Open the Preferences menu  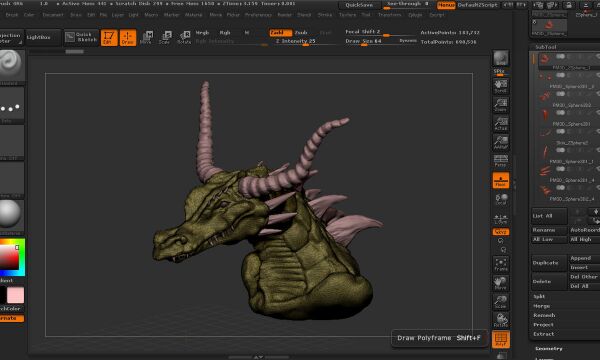(x=258, y=15)
